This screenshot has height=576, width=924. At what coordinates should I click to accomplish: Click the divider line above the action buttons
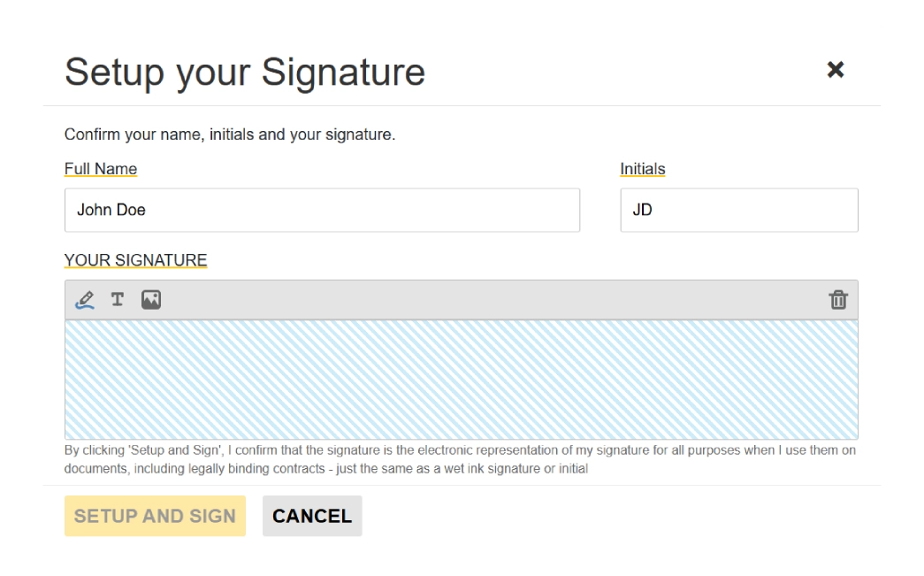point(462,485)
